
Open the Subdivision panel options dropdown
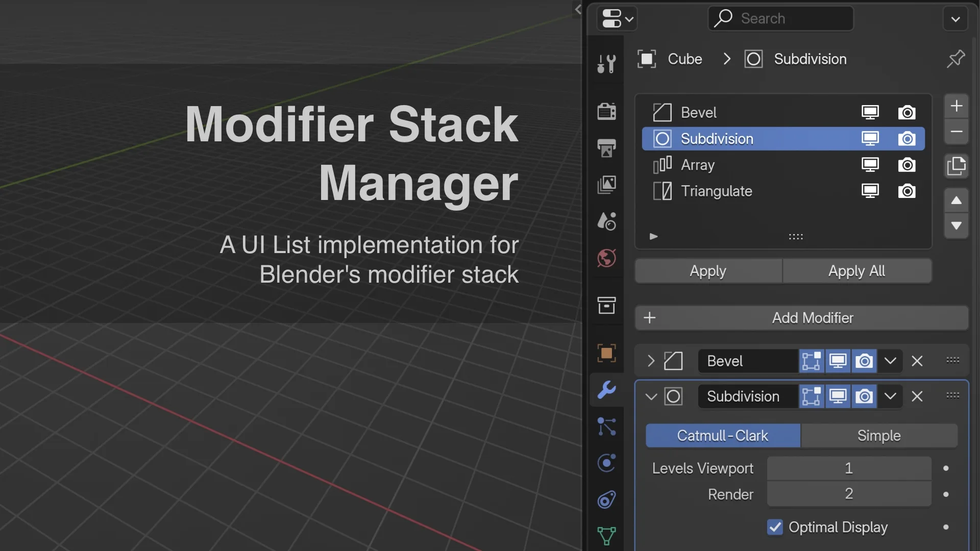point(890,396)
